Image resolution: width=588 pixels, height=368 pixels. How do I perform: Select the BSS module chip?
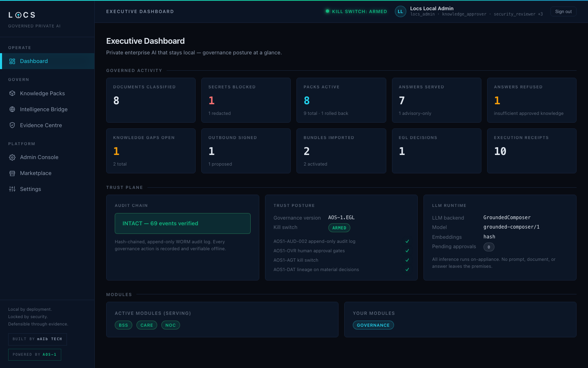click(123, 325)
